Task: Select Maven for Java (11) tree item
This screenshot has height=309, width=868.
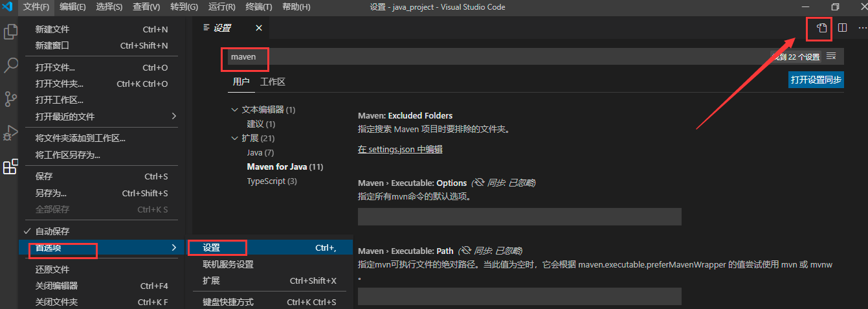Action: (285, 166)
